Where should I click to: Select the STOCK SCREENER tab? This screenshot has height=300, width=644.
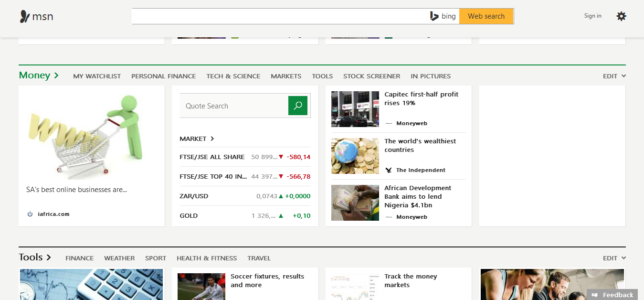(371, 76)
